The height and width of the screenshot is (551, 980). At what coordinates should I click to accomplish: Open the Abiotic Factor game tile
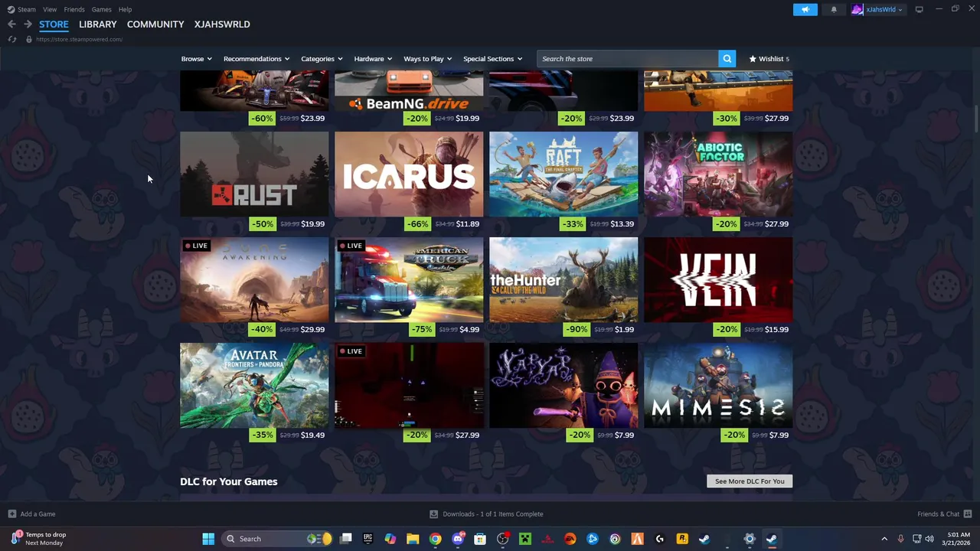pyautogui.click(x=718, y=174)
